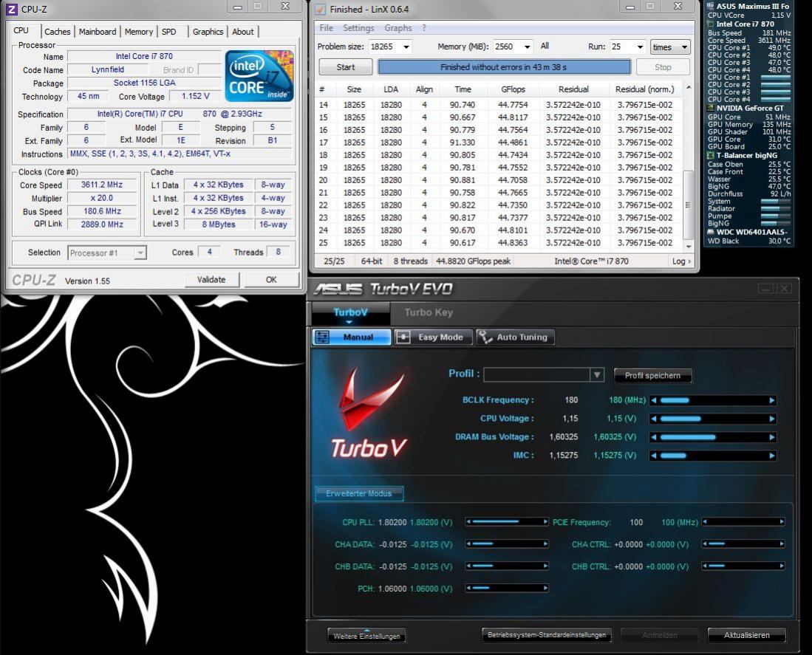The width and height of the screenshot is (812, 655).
Task: Click the Auto Tuning wrench icon
Action: (485, 337)
